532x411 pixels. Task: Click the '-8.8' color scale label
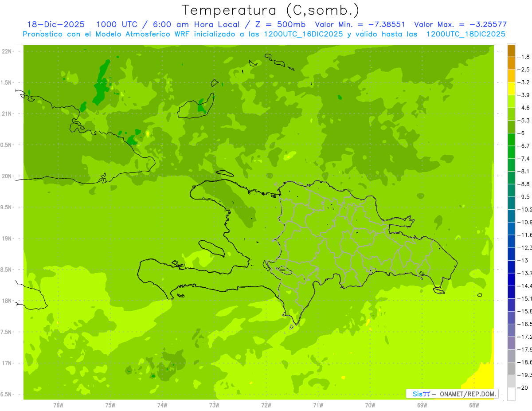524,184
